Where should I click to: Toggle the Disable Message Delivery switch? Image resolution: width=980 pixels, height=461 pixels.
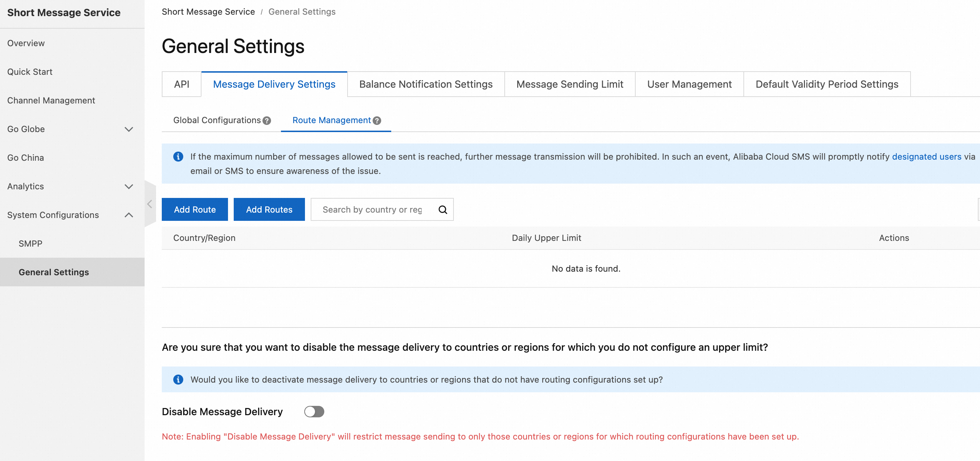[x=314, y=412]
